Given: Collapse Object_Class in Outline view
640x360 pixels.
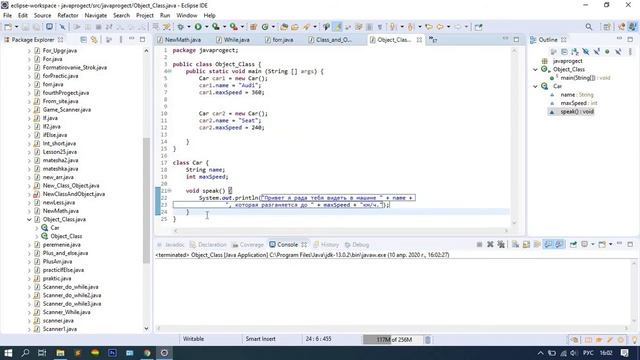Looking at the screenshot, I should click(535, 69).
